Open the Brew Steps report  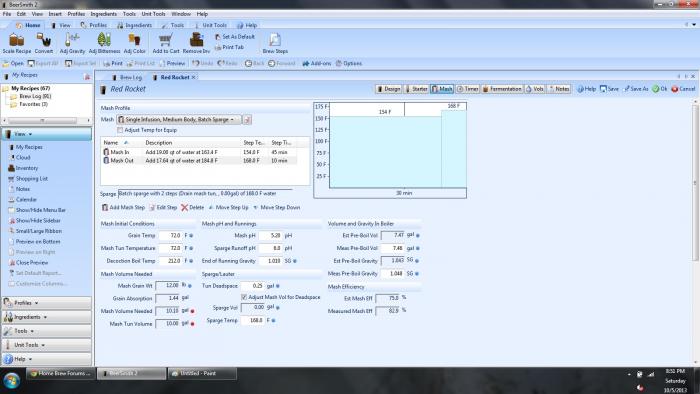[275, 43]
